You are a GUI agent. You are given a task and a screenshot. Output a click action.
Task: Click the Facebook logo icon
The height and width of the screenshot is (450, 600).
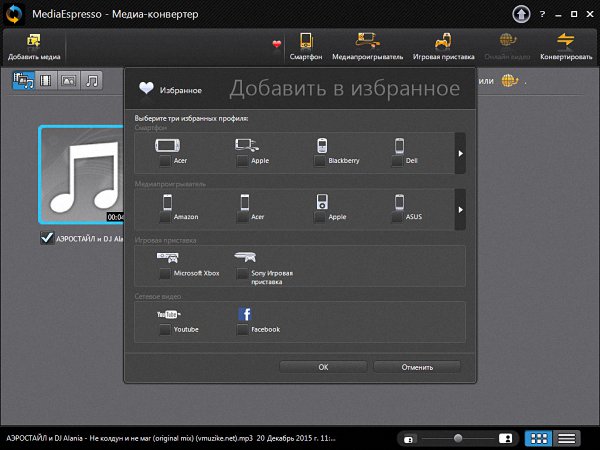pyautogui.click(x=245, y=314)
